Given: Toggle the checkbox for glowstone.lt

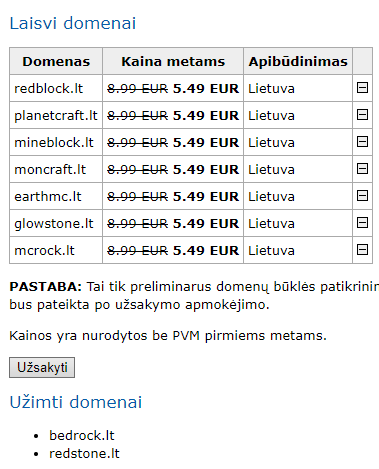Looking at the screenshot, I should (362, 223).
